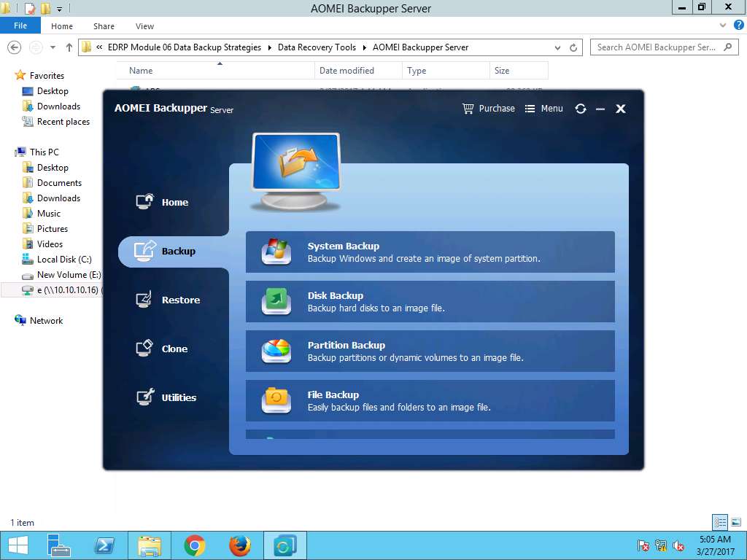Expand the address bar history dropdown

[557, 47]
